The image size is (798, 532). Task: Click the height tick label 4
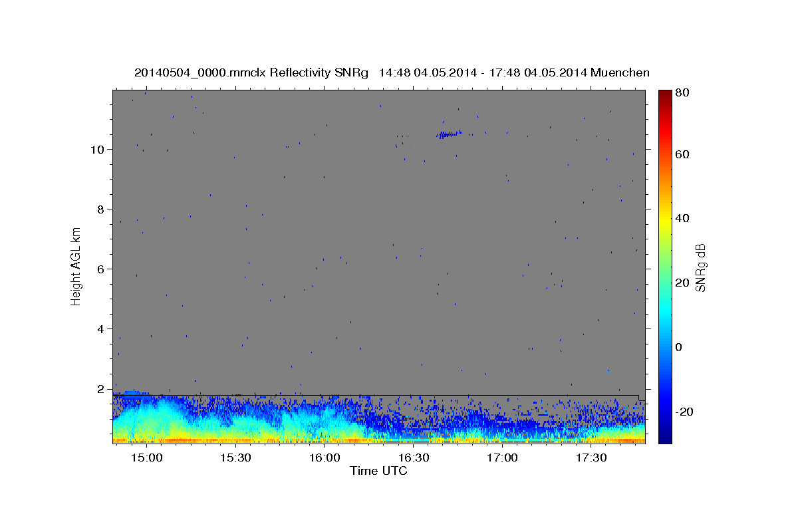point(101,329)
